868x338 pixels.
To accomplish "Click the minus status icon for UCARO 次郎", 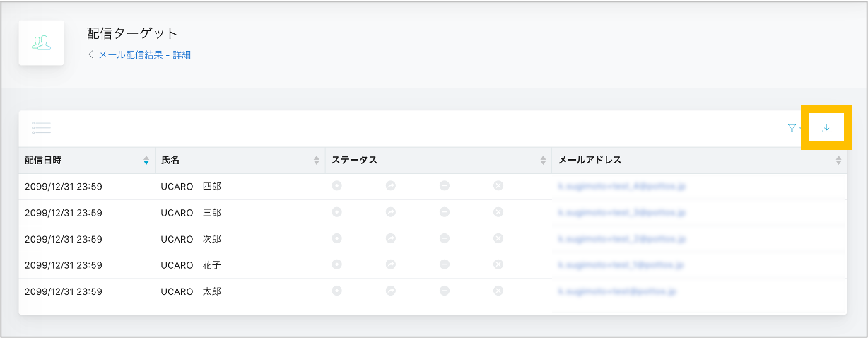I will [x=445, y=238].
